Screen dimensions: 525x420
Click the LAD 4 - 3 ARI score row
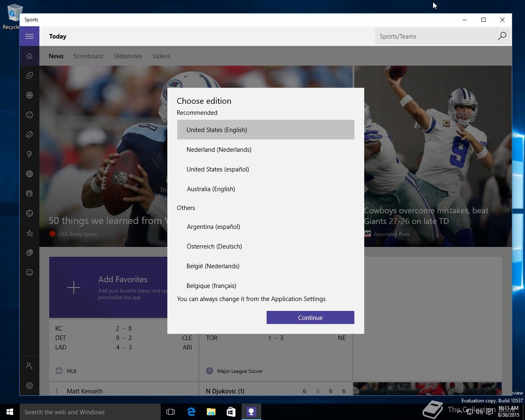pyautogui.click(x=123, y=347)
